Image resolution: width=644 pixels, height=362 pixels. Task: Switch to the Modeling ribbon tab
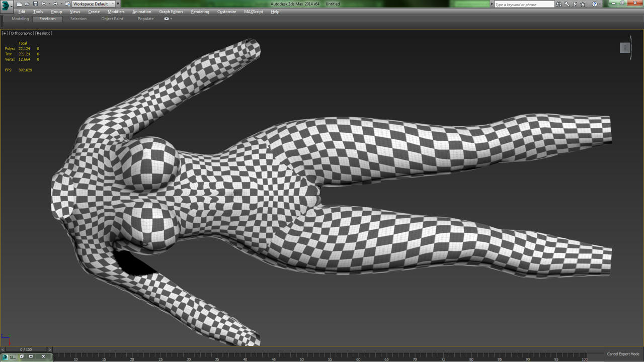tap(20, 19)
